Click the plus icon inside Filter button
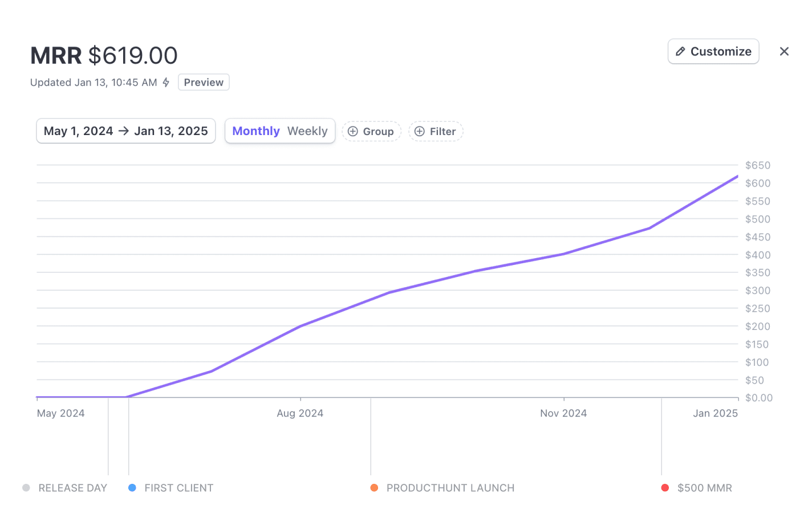The width and height of the screenshot is (812, 526). click(x=420, y=131)
